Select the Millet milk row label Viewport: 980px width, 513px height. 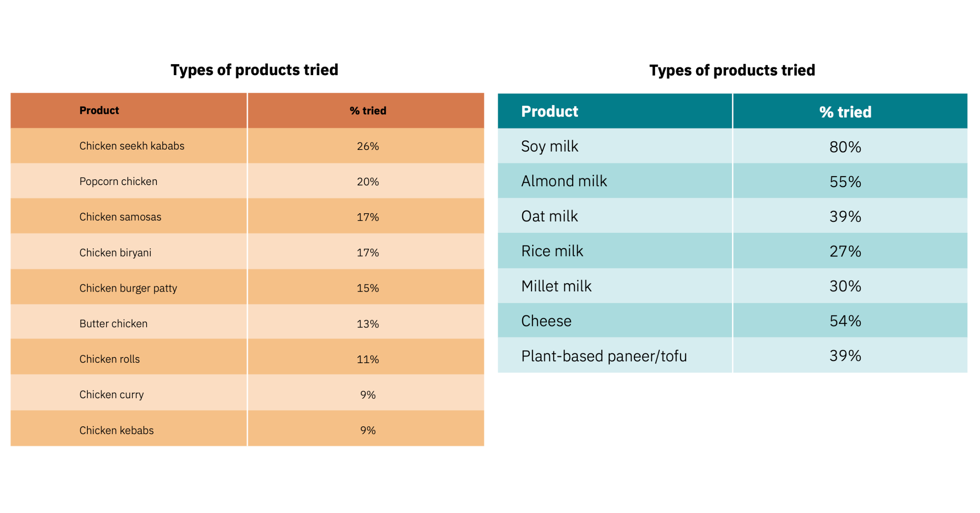coord(556,286)
